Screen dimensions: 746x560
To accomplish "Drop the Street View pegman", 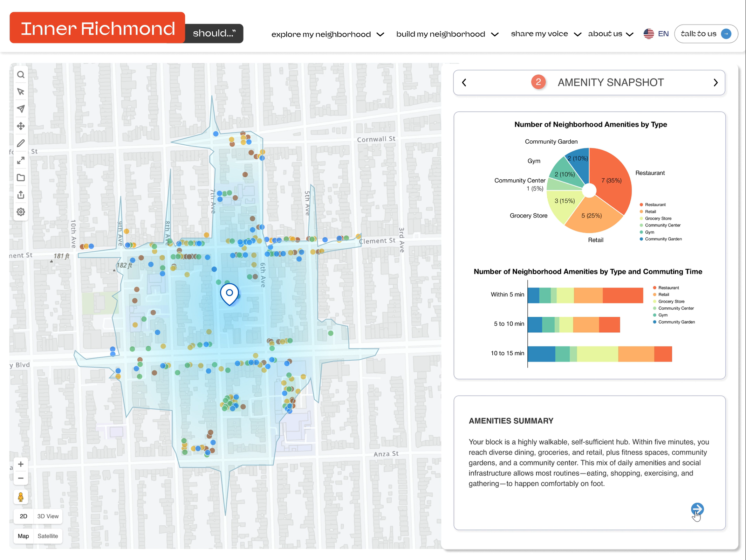I will tap(21, 497).
